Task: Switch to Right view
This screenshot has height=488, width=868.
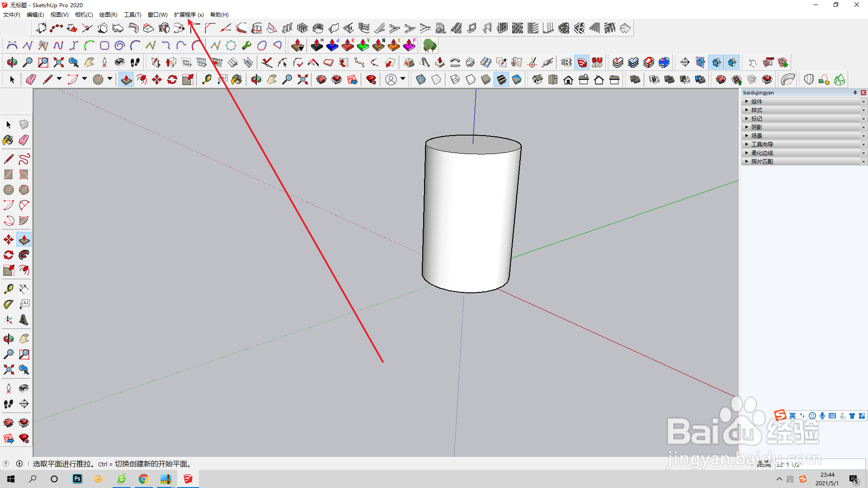Action: [584, 80]
